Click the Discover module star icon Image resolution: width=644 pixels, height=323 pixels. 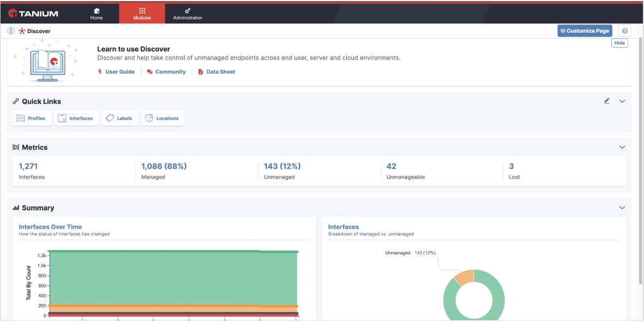[x=22, y=31]
